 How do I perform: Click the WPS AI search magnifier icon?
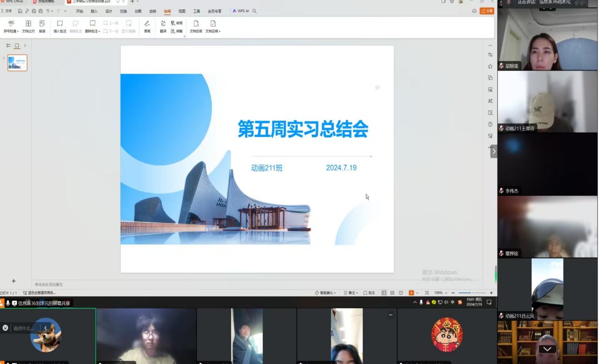255,11
